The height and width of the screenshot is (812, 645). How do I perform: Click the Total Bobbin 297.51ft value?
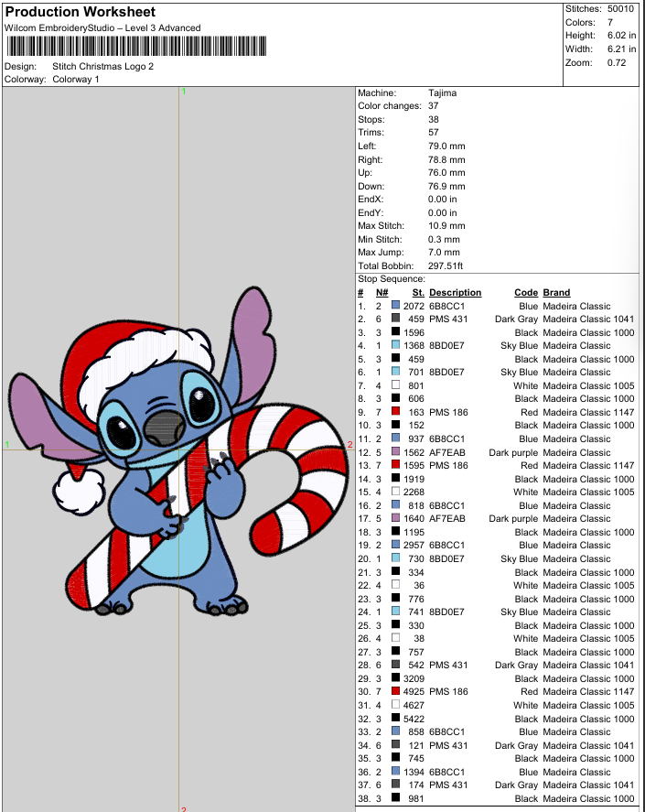[x=446, y=266]
